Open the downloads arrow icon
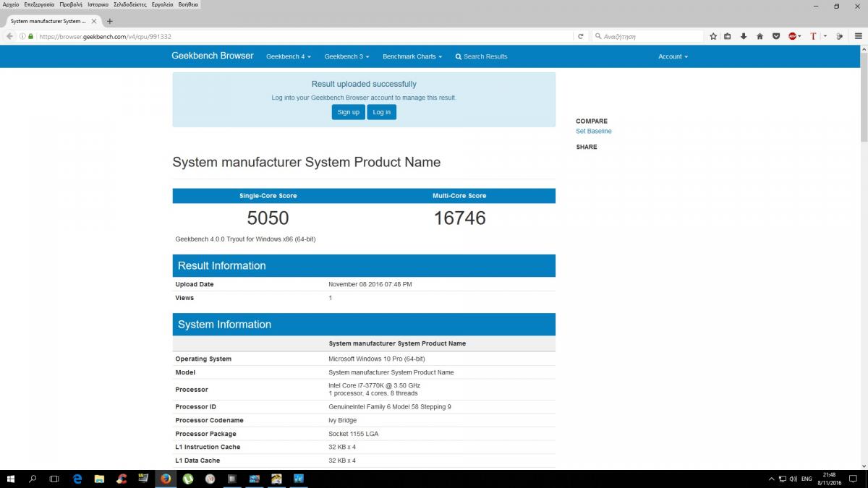This screenshot has height=488, width=868. [744, 36]
